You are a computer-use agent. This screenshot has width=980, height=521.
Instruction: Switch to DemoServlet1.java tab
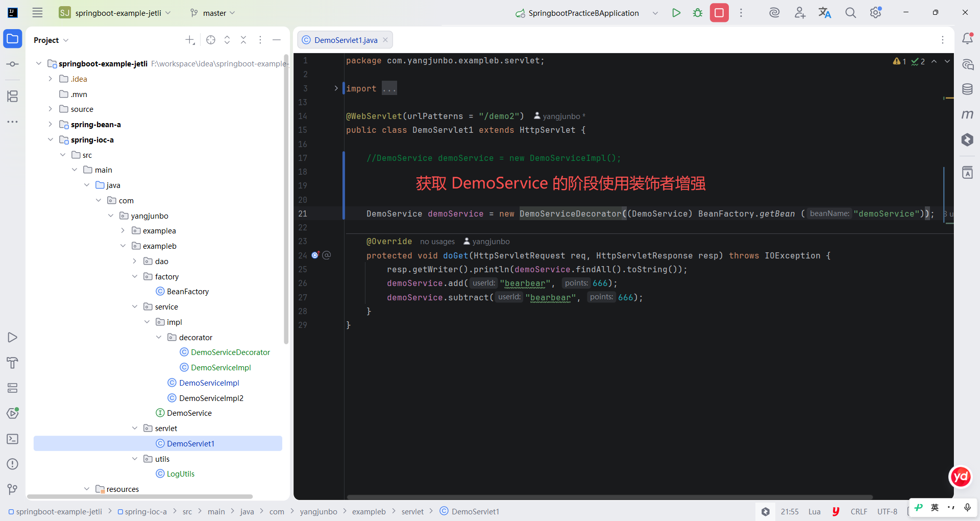[345, 40]
